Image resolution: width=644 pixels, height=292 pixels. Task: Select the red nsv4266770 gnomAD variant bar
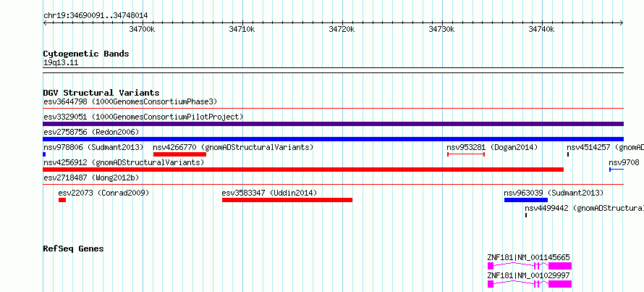tap(179, 154)
